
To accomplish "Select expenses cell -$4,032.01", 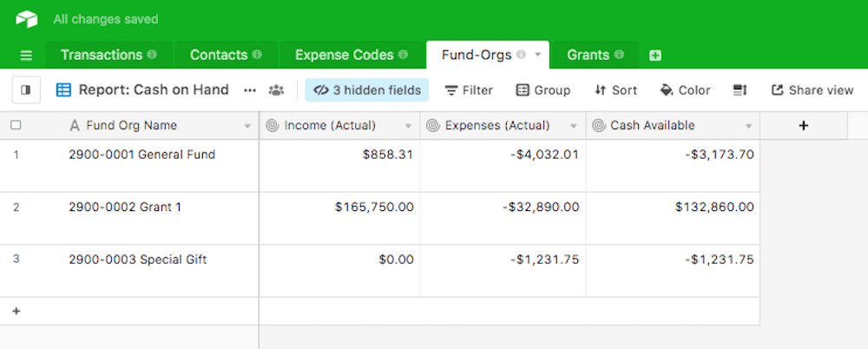I will (503, 166).
